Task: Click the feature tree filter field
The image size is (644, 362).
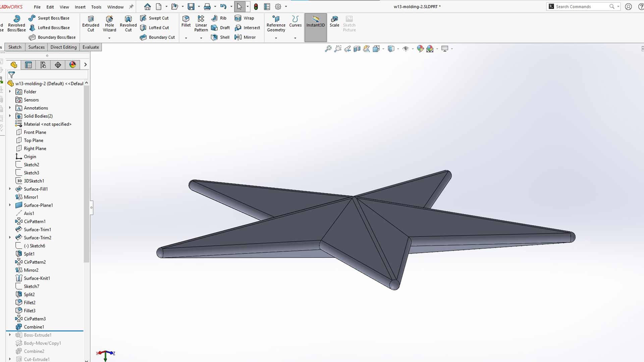Action: [x=48, y=75]
